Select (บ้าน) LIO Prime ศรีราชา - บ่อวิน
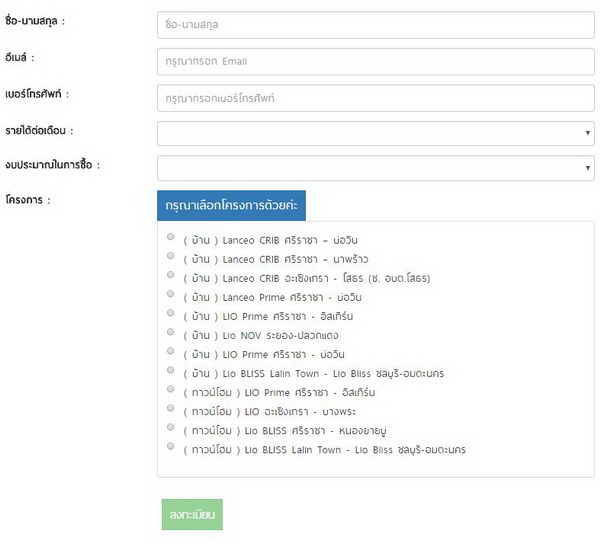Screen dimensions: 600x544 pyautogui.click(x=171, y=351)
